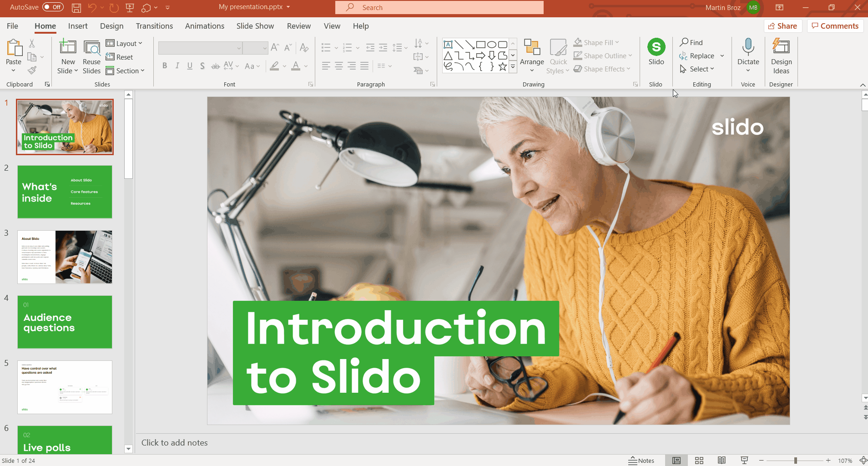Switch to Slide Sorter view
Screen dimensions: 868x466
click(699, 461)
